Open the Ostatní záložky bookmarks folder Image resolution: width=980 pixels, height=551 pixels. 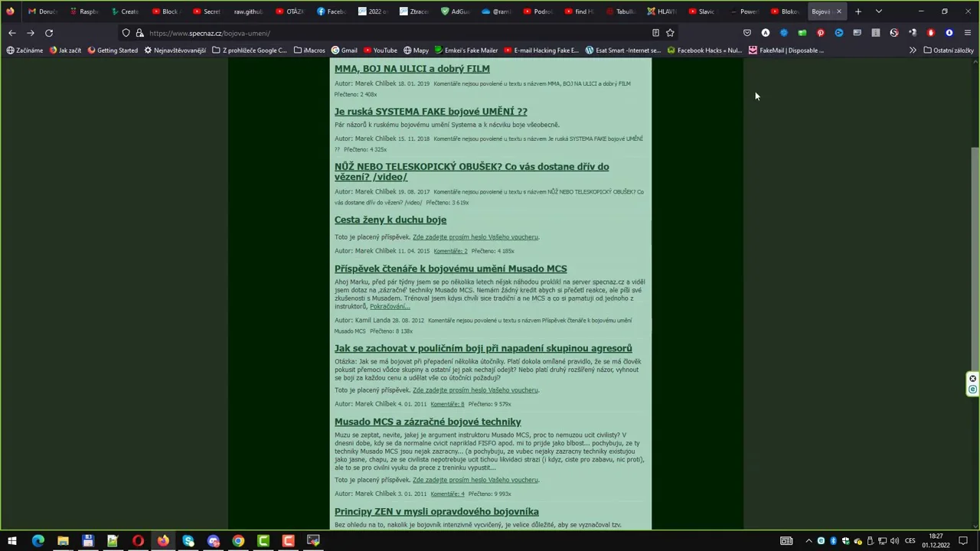[948, 51]
